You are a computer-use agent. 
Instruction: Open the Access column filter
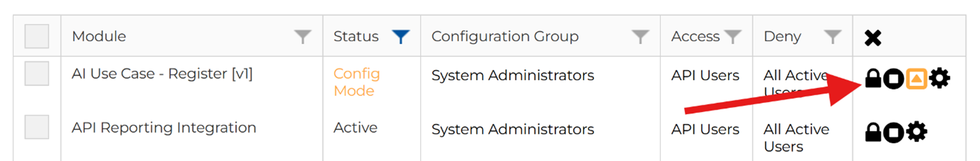[733, 37]
